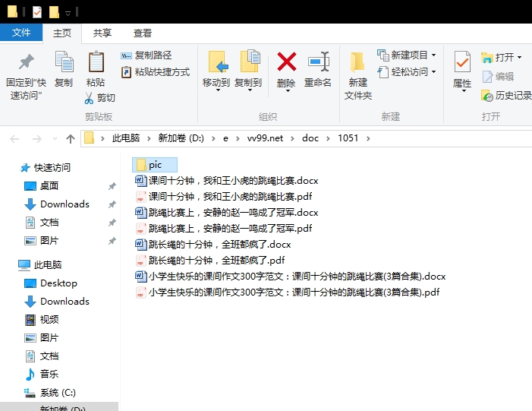The image size is (532, 411).
Task: Click the red Delete X icon
Action: (x=286, y=62)
